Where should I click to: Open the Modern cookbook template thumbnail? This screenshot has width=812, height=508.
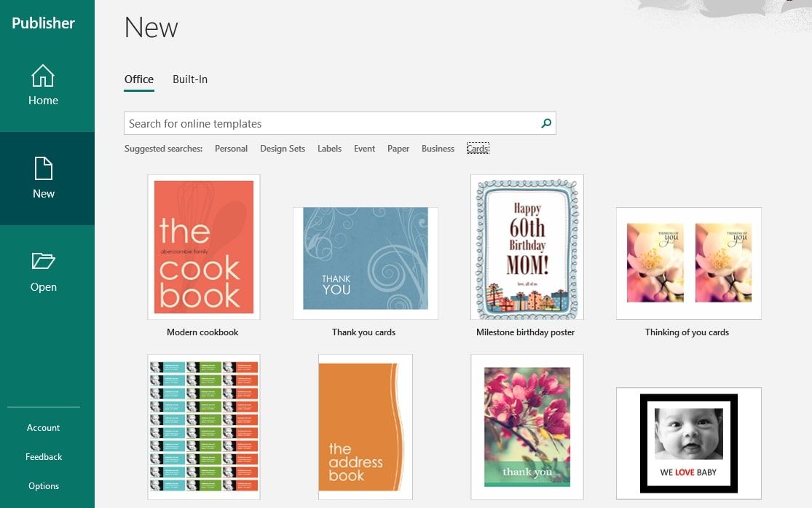coord(203,247)
